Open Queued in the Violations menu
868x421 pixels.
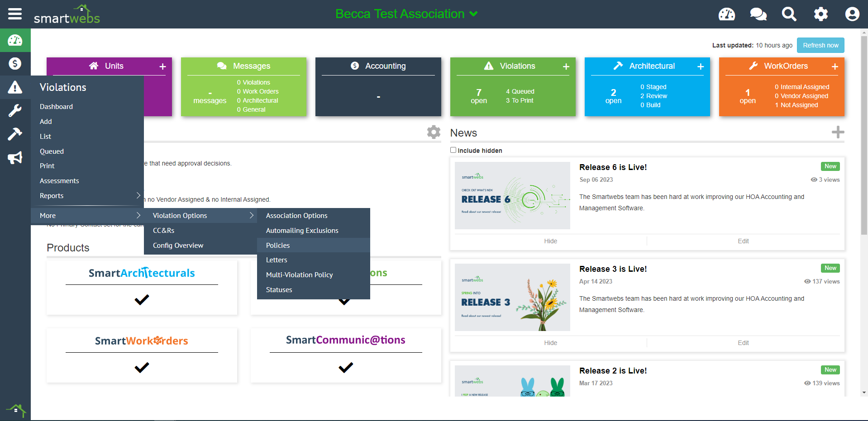52,151
